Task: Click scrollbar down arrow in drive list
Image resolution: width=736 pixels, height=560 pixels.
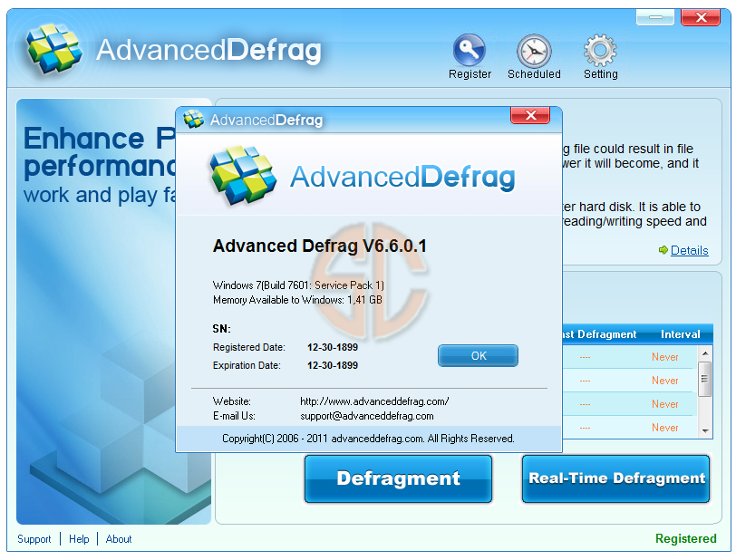Action: pos(705,430)
